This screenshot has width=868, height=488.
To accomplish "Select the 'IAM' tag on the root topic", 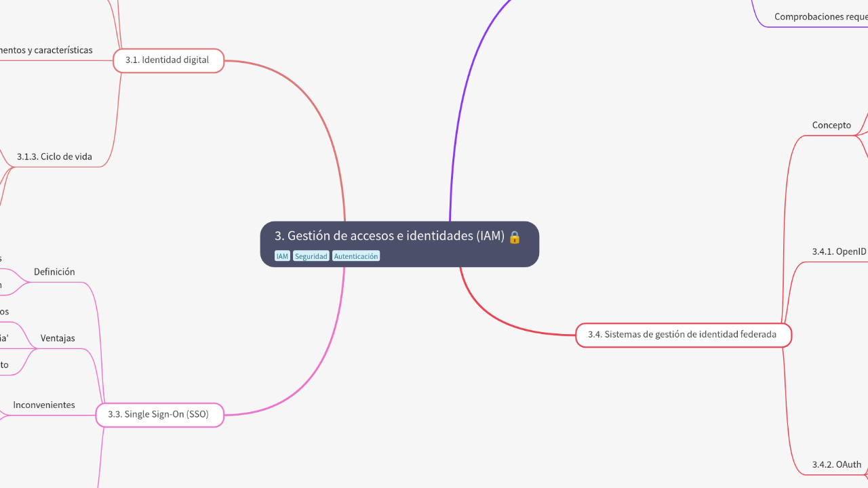I will tap(282, 256).
